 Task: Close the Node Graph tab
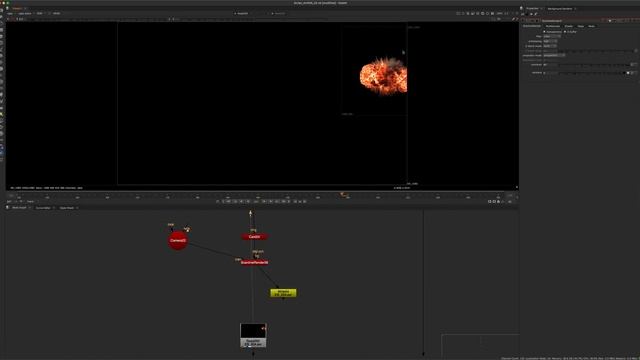click(x=29, y=208)
